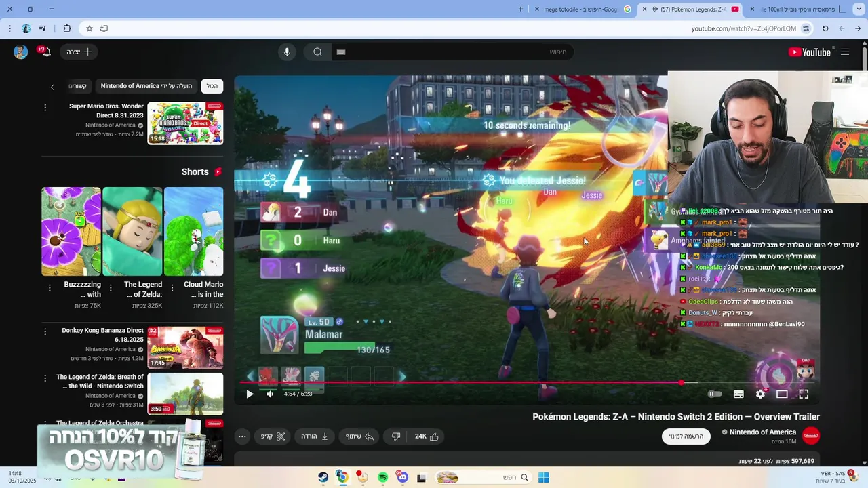Open the Buzzzzzing short
Screen dimensions: 868x488
(71, 231)
